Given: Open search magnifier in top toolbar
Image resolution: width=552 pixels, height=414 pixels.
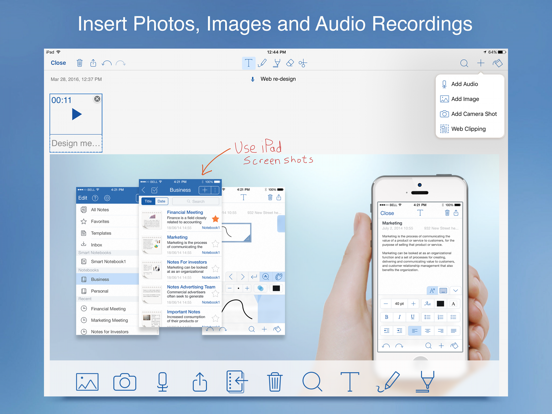Looking at the screenshot, I should click(x=464, y=63).
